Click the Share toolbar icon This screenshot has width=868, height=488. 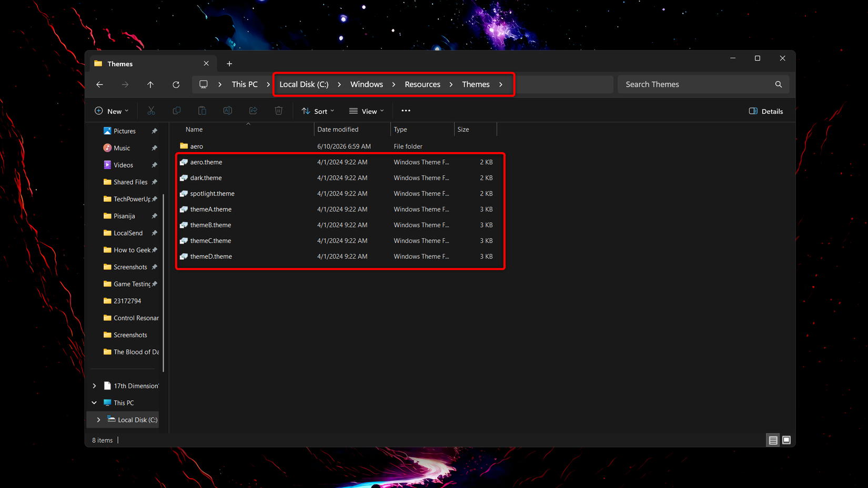click(253, 111)
